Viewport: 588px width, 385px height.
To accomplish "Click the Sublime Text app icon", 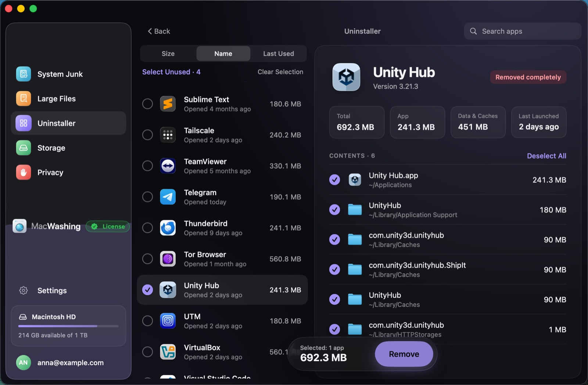I will 168,104.
